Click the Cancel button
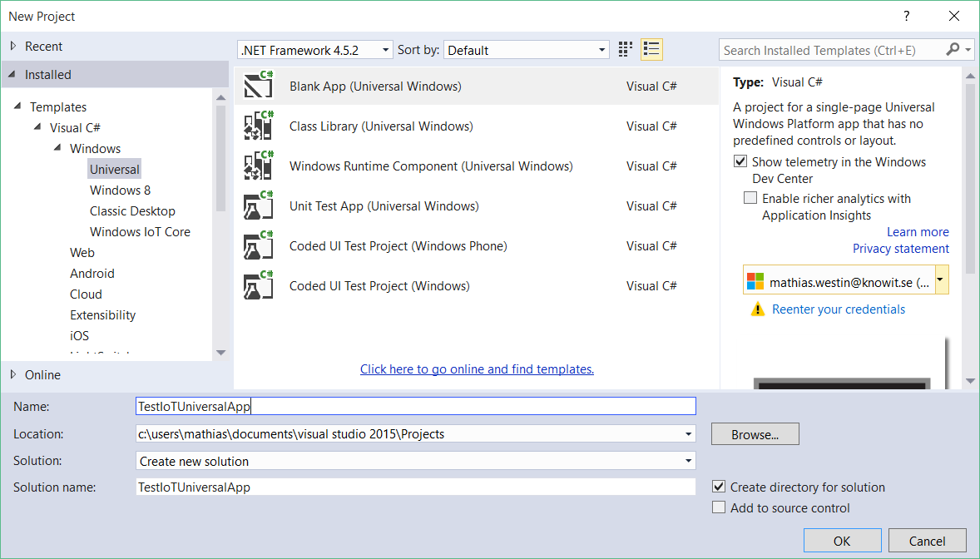The width and height of the screenshot is (980, 559). 927,541
